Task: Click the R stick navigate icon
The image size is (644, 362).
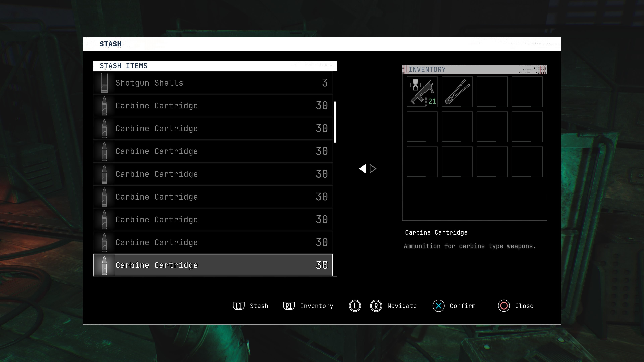Action: 376,306
